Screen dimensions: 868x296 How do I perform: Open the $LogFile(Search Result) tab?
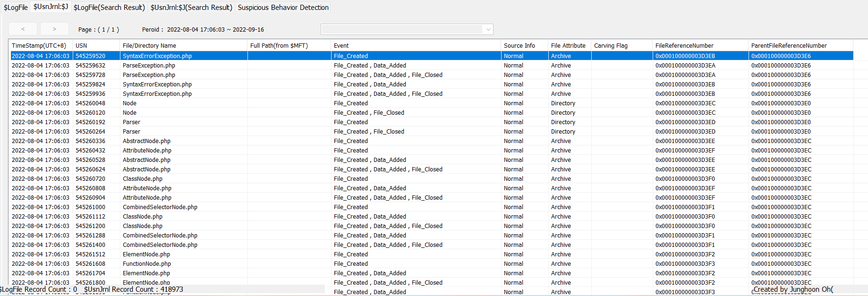[109, 8]
